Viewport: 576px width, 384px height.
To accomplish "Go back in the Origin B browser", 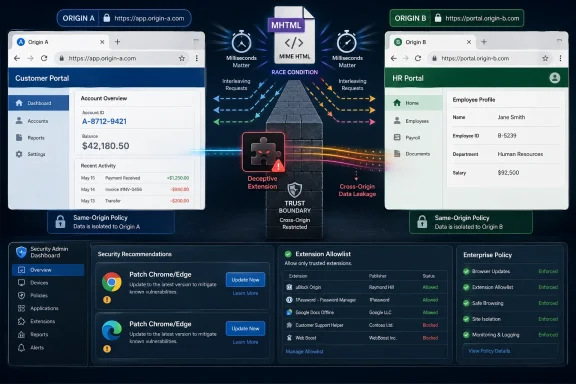I will [393, 58].
